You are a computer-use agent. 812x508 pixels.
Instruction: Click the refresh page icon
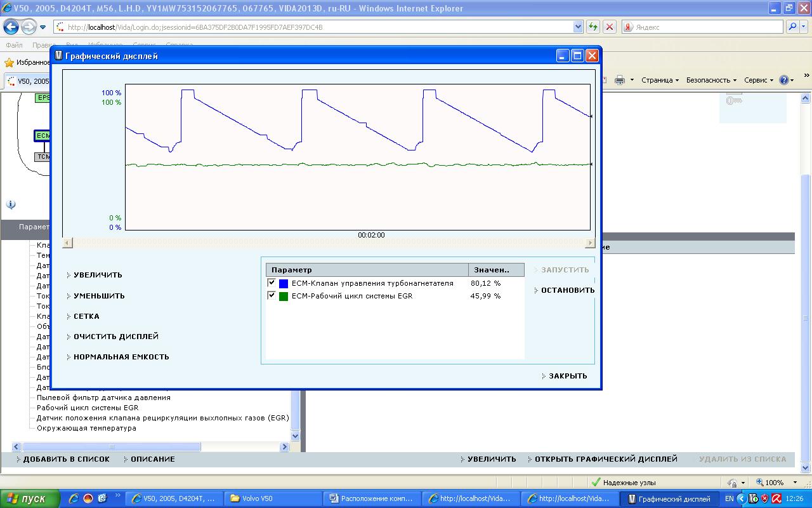click(593, 27)
